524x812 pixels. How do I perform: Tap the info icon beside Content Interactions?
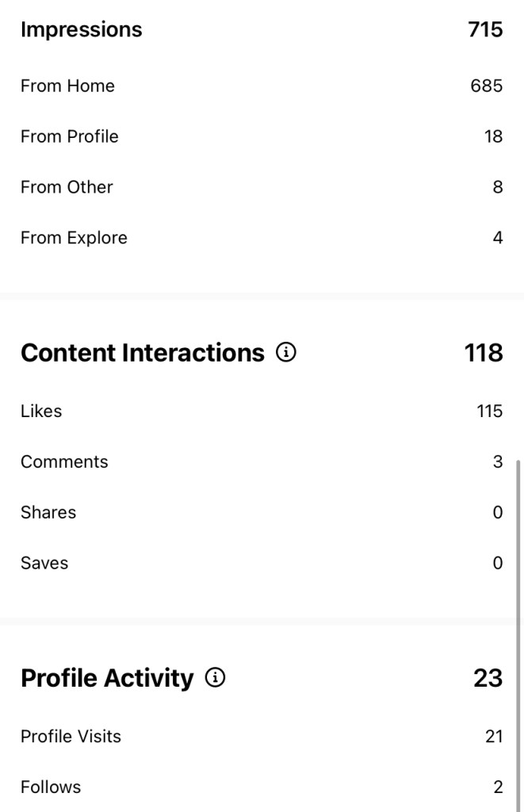tap(285, 352)
